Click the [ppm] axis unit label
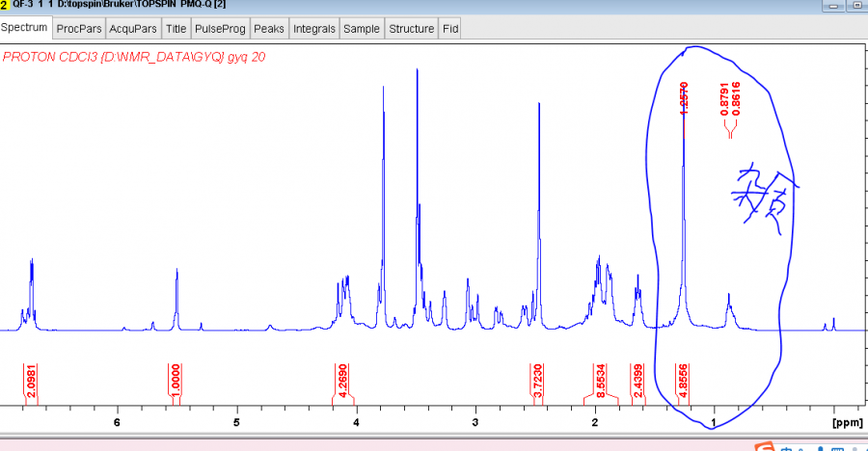Screen dimensions: 868x451 point(847,423)
